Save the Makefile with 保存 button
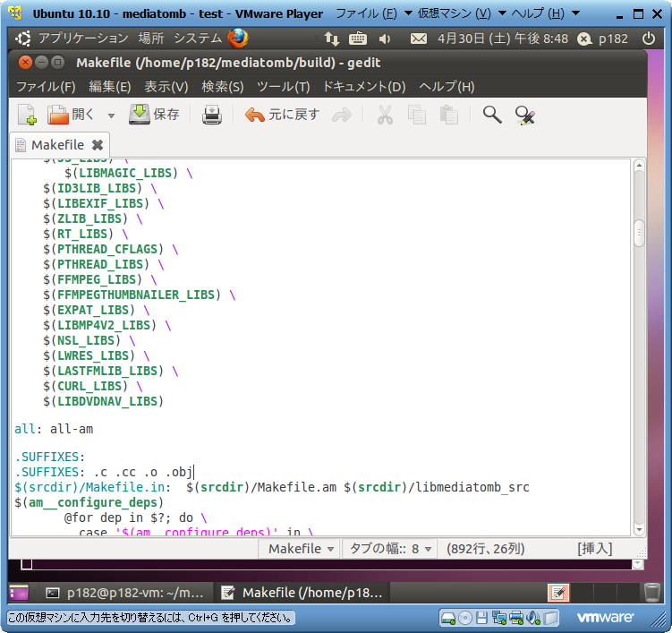672x633 pixels. [x=154, y=115]
